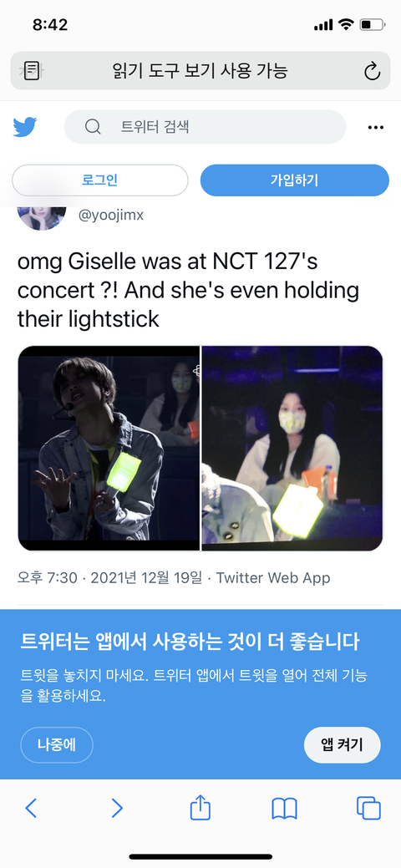Dismiss banner with 나중에 button
Screen dimensions: 401x868
[x=57, y=744]
